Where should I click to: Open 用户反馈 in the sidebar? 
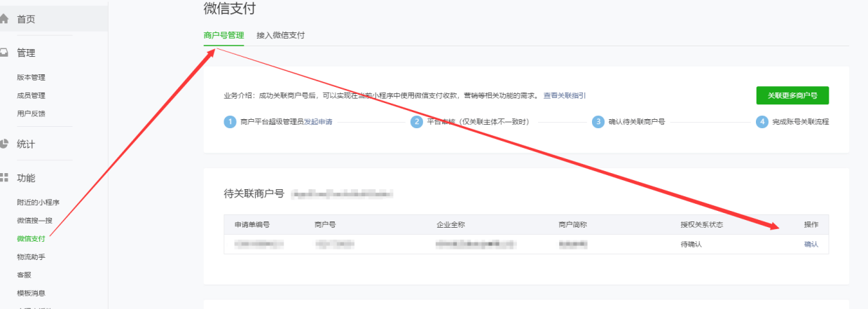(x=31, y=114)
